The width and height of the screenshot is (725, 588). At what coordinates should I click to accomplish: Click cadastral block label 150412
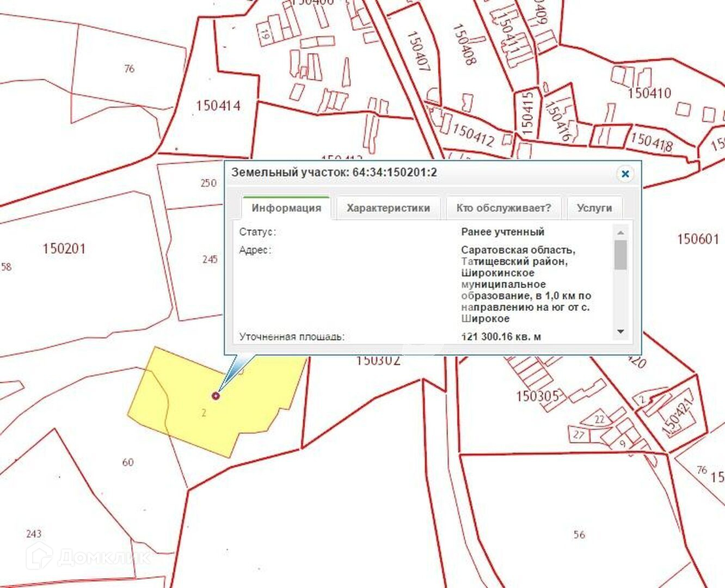pos(473,136)
